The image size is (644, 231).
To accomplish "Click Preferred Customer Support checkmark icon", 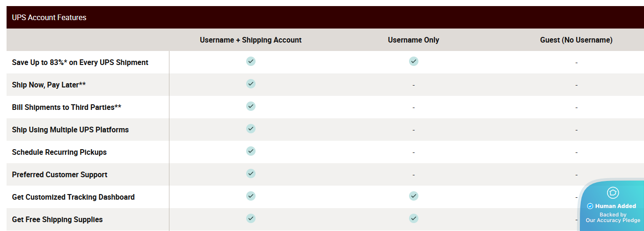I will tap(251, 173).
